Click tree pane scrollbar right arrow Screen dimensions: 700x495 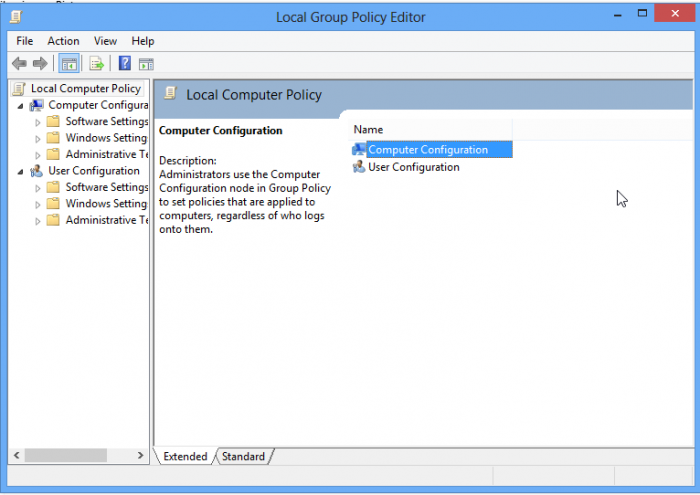click(141, 455)
